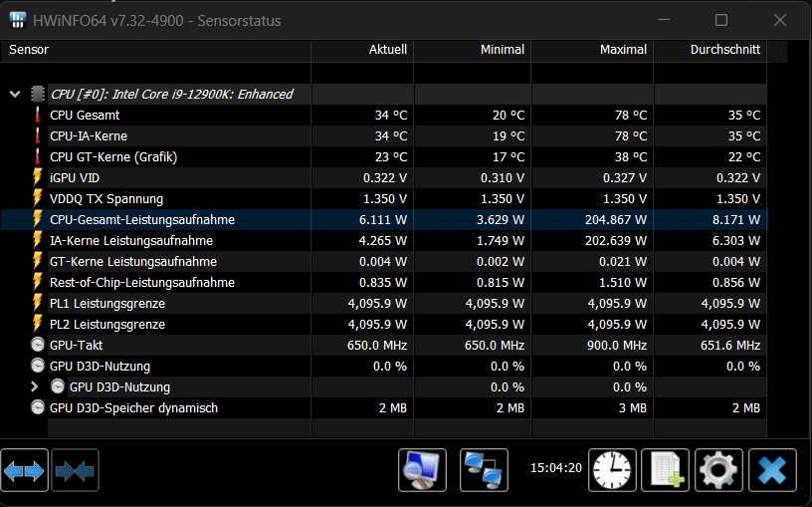Open the remote network monitors icon
The height and width of the screenshot is (507, 812).
484,470
